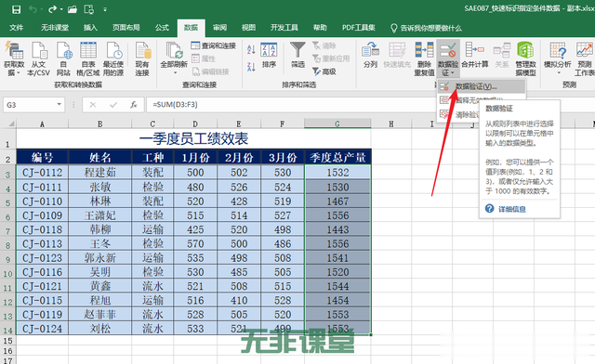Image resolution: width=595 pixels, height=364 pixels.
Task: Click the title cell 一季度员工绩效表
Action: [193, 138]
